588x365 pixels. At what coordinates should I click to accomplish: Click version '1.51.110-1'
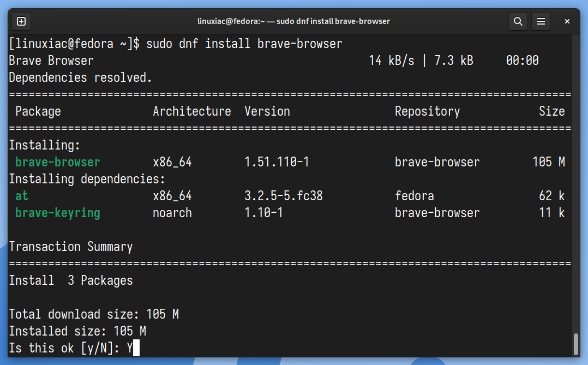click(x=277, y=162)
